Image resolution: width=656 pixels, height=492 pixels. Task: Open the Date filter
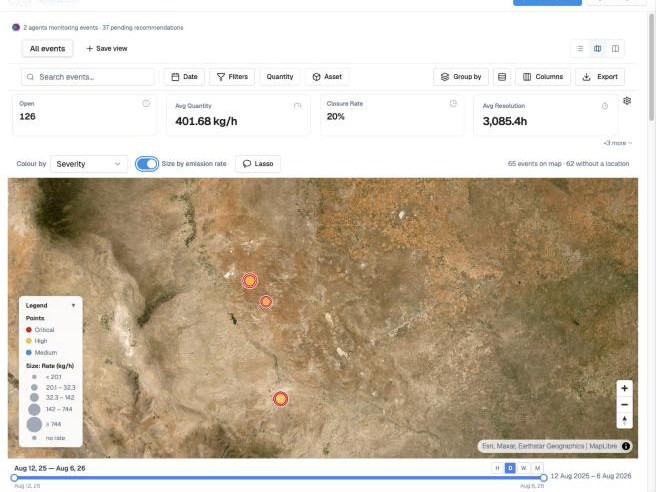[x=184, y=77]
